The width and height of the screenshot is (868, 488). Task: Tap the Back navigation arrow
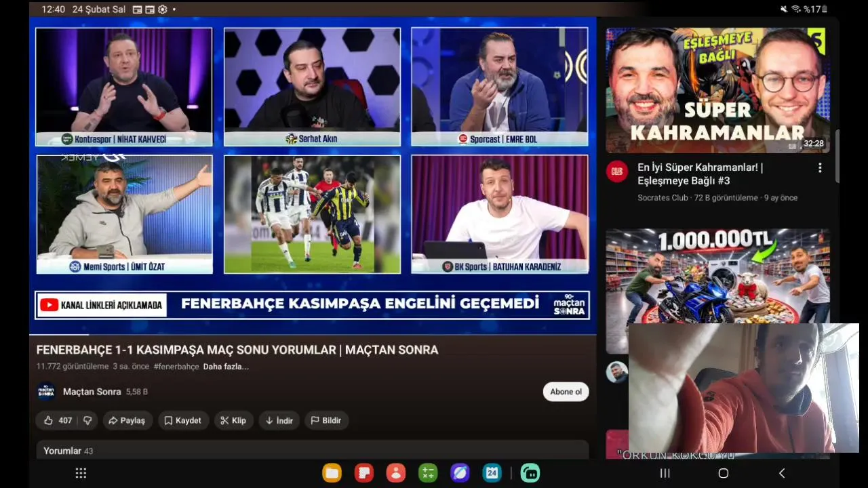[782, 473]
